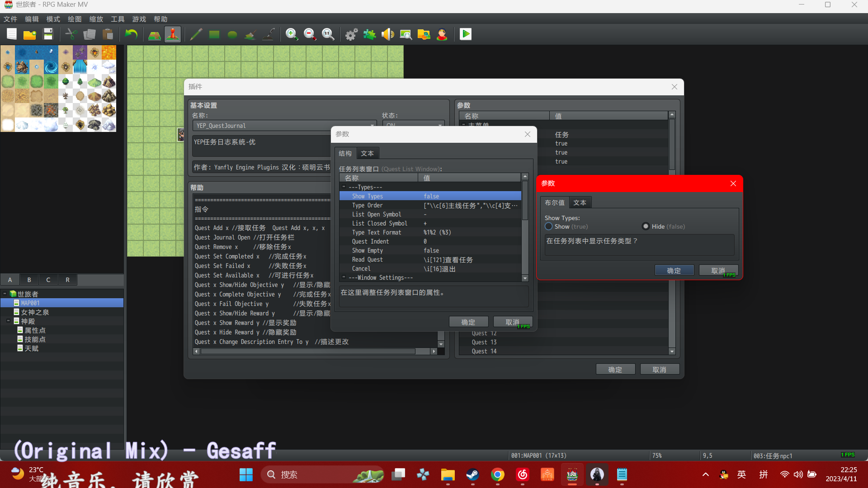This screenshot has width=868, height=488.
Task: Collapse the ---Types--- parameter group
Action: point(344,187)
